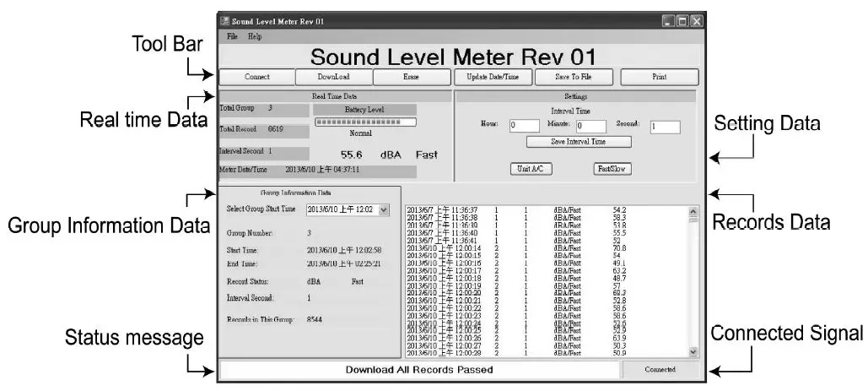Open Select Group Start Time dropdown

(x=385, y=210)
